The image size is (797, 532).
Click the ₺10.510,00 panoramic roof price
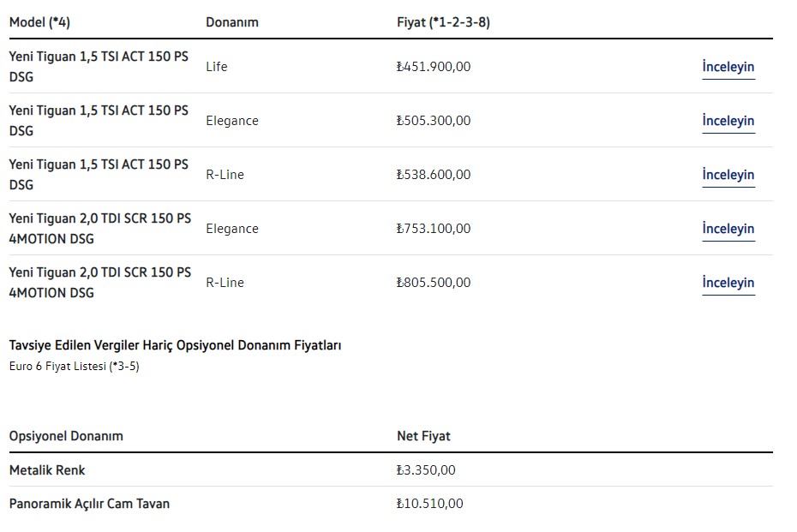tap(429, 504)
